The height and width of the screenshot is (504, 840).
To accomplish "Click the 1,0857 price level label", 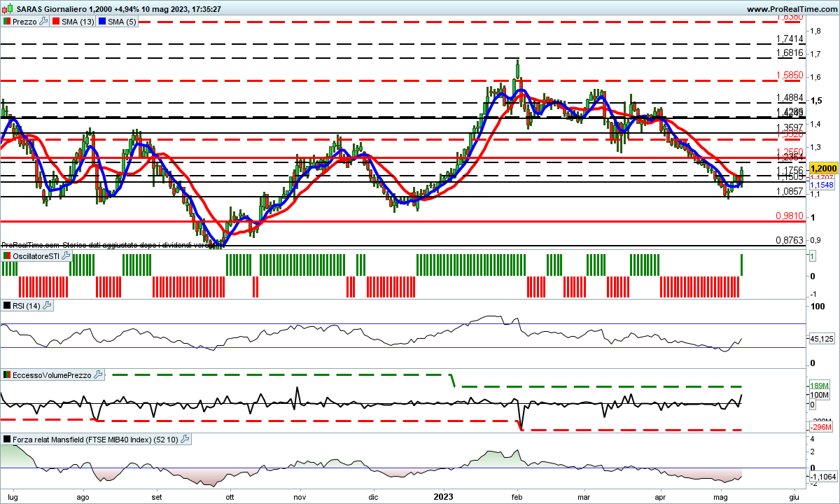I will pos(789,191).
